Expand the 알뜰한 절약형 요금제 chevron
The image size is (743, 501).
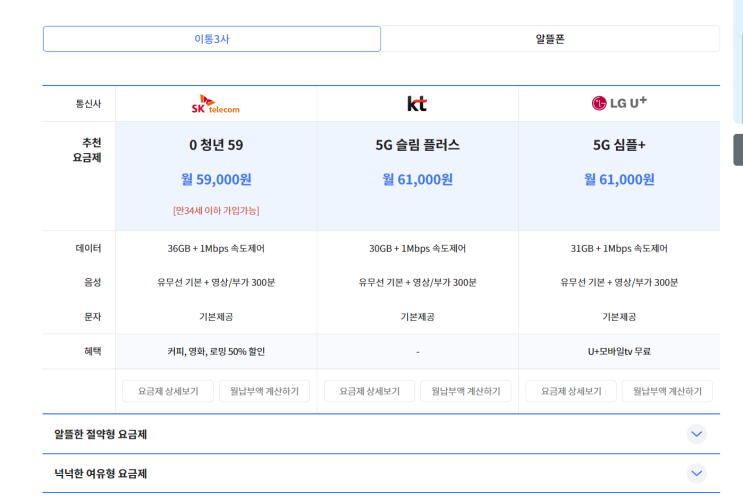[697, 434]
